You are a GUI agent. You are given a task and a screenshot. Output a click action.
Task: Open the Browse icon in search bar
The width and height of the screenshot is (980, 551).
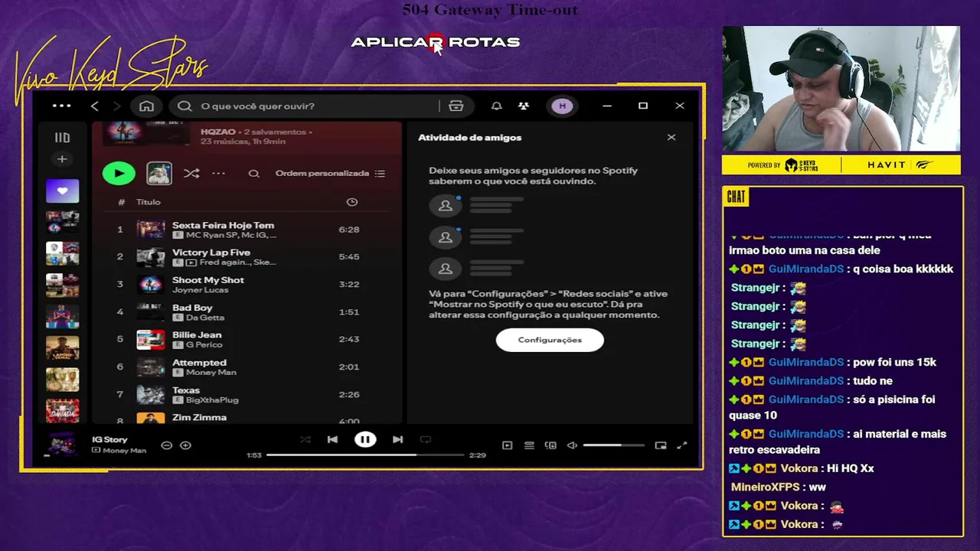pos(456,106)
